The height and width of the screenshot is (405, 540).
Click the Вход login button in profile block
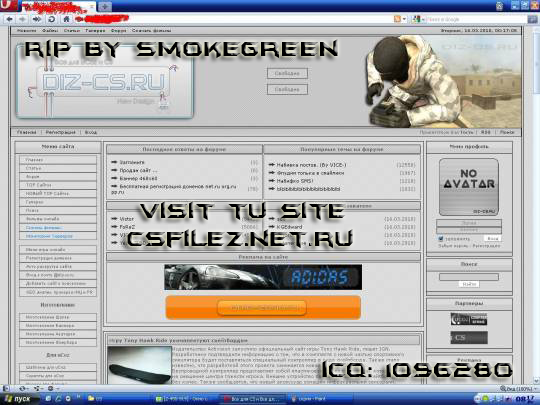(492, 238)
